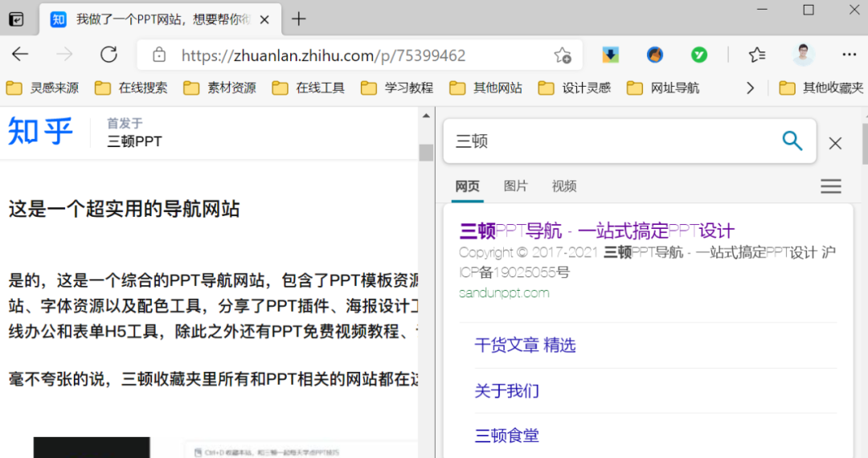Open the 三顿PPT column link

(134, 141)
